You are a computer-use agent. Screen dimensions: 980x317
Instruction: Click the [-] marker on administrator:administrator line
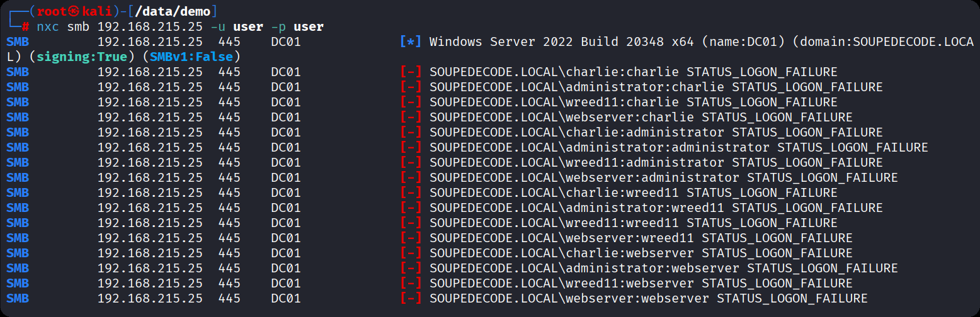point(411,148)
